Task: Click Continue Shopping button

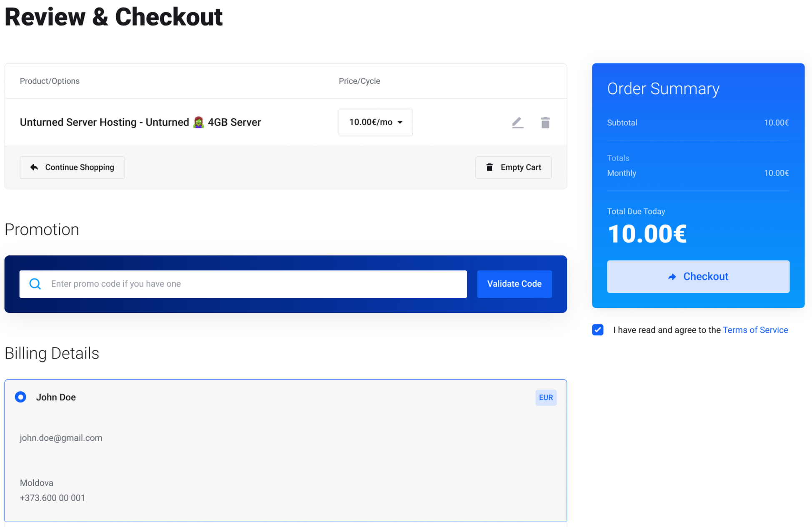Action: point(72,167)
